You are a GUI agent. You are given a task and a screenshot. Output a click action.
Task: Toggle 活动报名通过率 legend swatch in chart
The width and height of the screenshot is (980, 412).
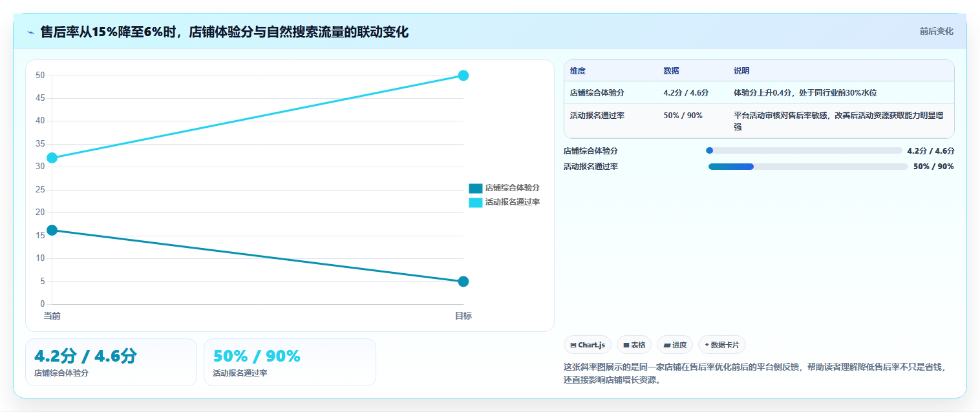tap(475, 202)
